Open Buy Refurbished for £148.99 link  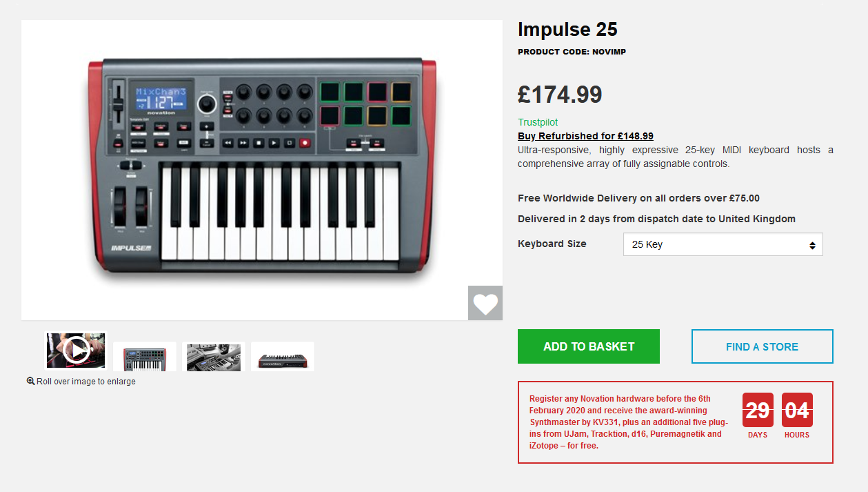tap(585, 136)
